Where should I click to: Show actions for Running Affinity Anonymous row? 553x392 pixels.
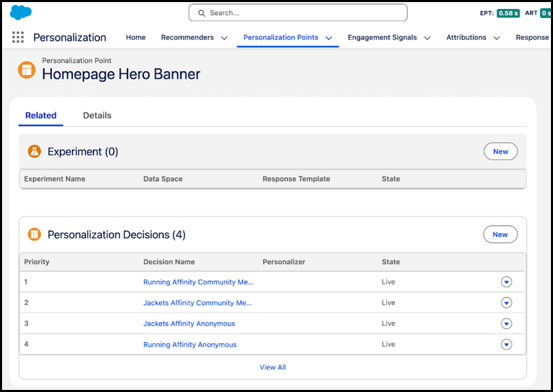[506, 344]
